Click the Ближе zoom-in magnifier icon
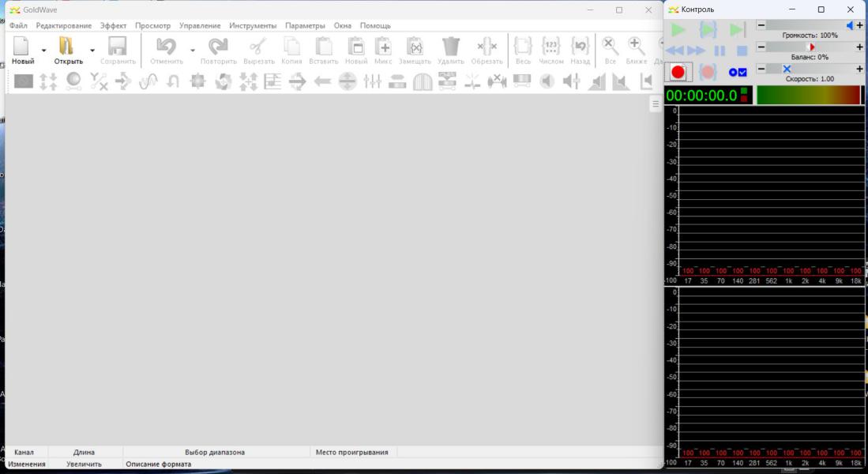 (637, 49)
